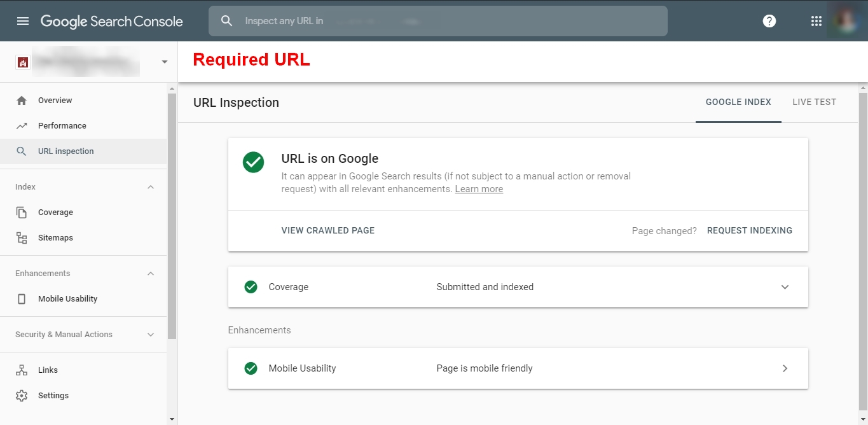
Task: Click the 'URL Inspection' page title
Action: click(236, 102)
